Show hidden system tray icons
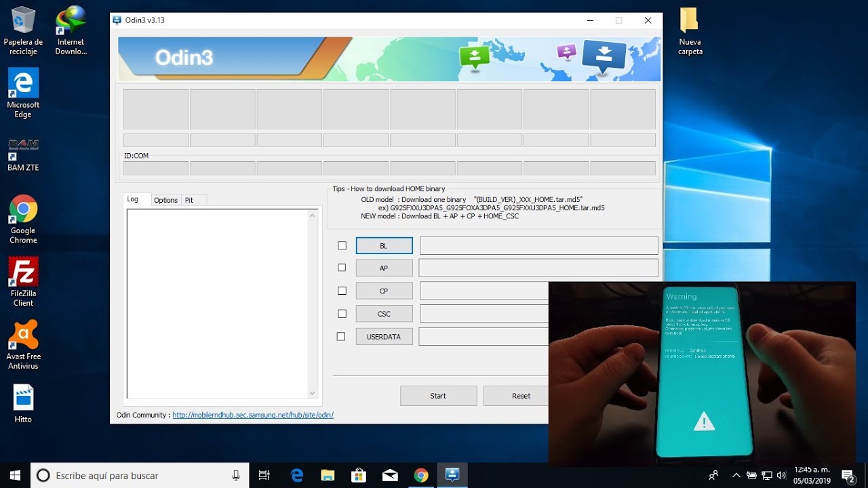The image size is (868, 488). tap(736, 476)
